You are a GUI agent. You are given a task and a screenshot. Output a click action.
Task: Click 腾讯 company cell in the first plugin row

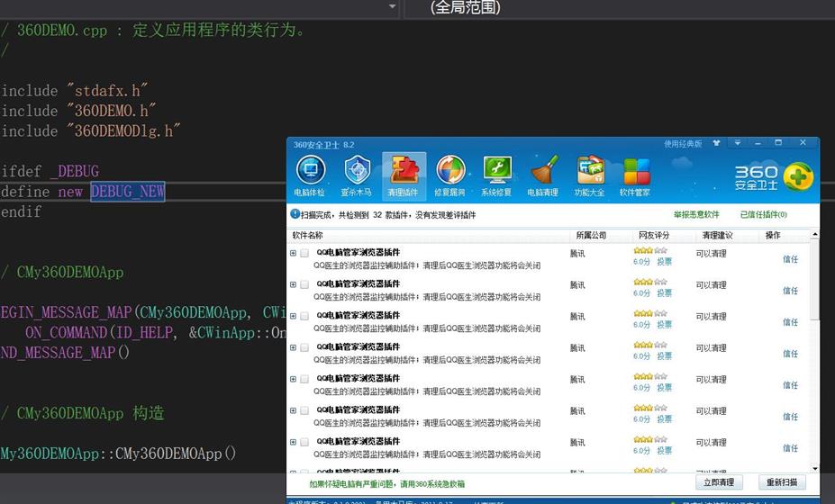pyautogui.click(x=577, y=253)
